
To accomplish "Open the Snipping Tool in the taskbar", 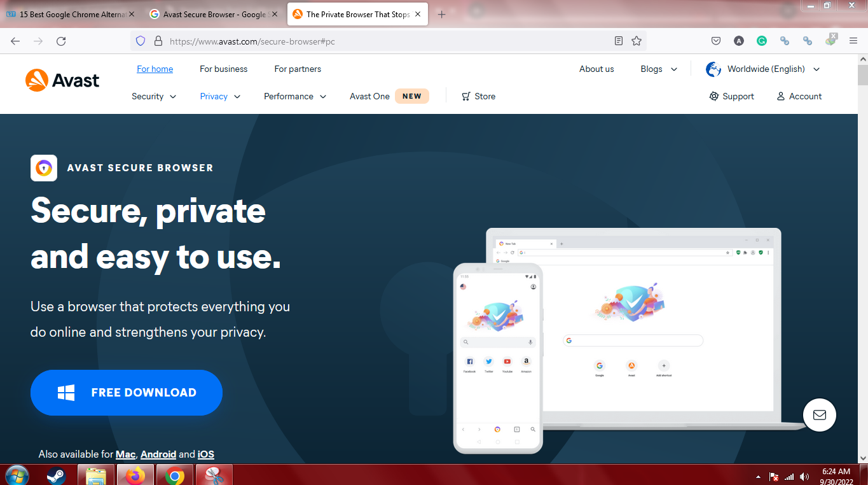I will pos(214,475).
